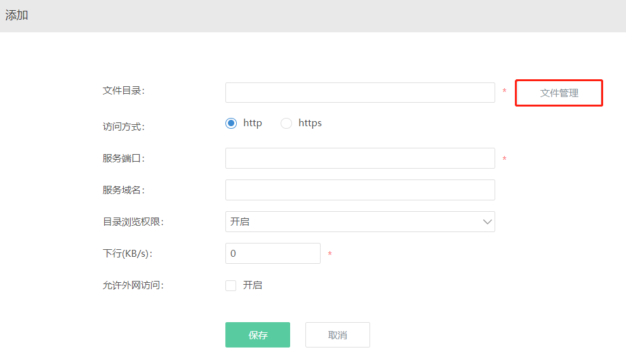Expand the 目录浏览权限 dropdown arrow

point(487,222)
